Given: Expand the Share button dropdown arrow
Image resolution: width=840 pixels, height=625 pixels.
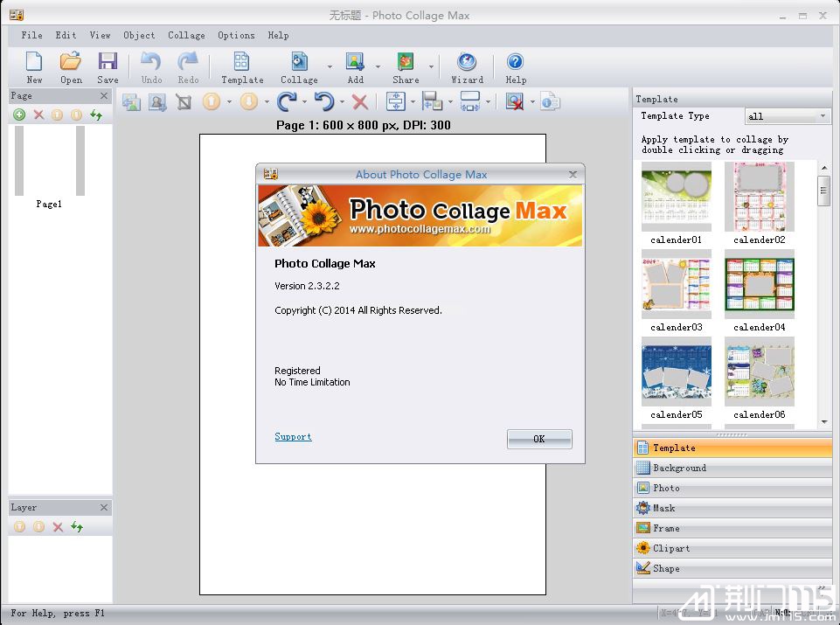Looking at the screenshot, I should pos(431,66).
